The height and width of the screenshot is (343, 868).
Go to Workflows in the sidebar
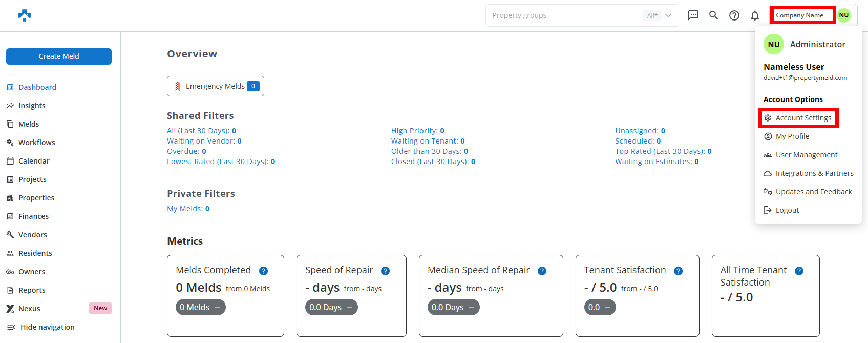tap(36, 143)
